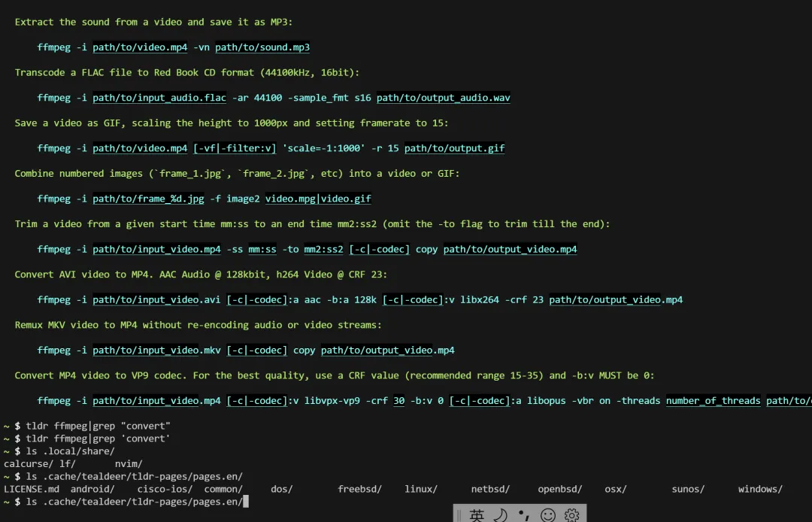Click calcurse/ in the ls output

coord(29,464)
